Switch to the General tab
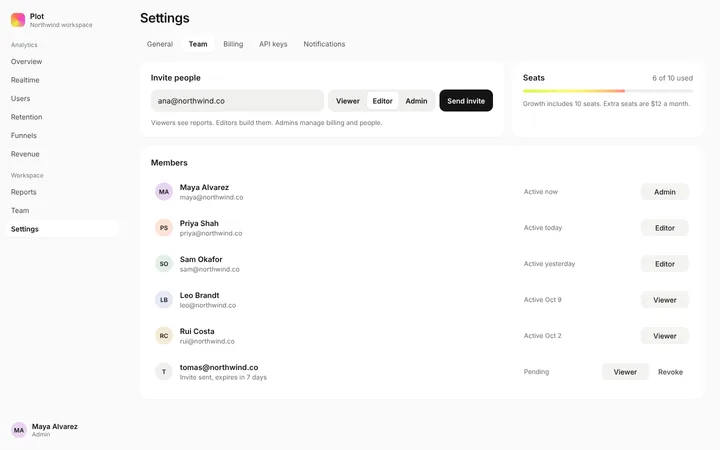The width and height of the screenshot is (720, 450). (160, 44)
